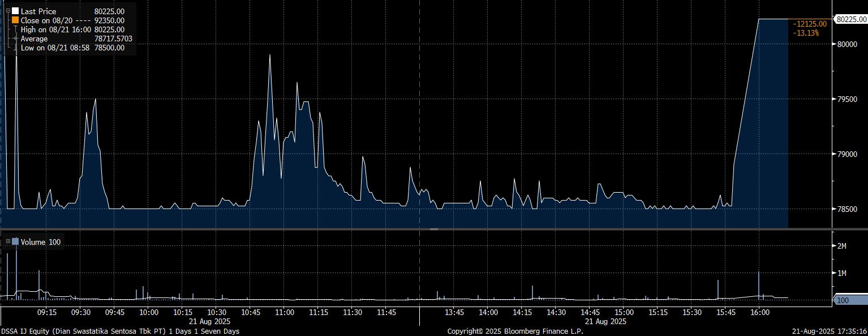Select the Last Price legend entry text

coord(38,11)
